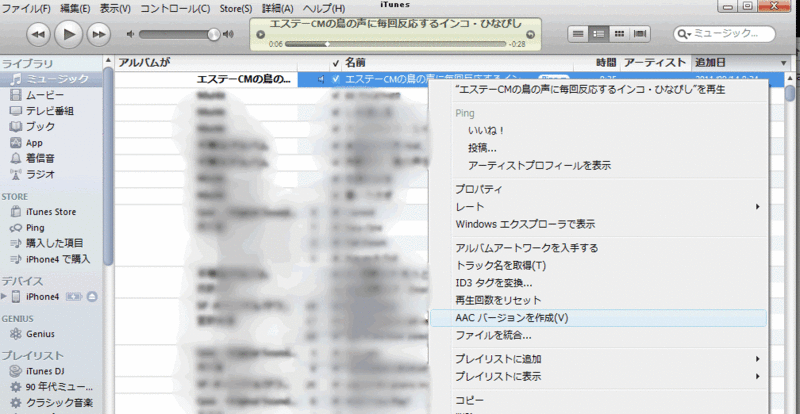Open the コントロール(C) menu
The height and width of the screenshot is (414, 800).
point(175,9)
